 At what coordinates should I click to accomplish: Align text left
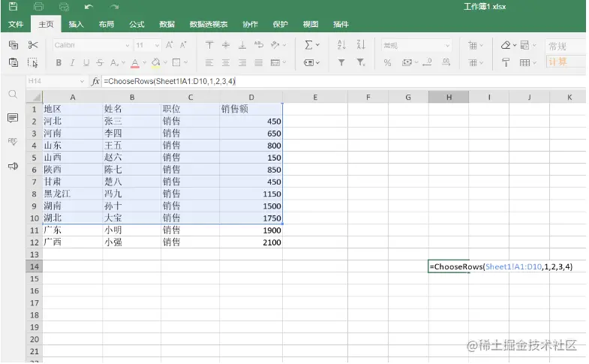click(209, 63)
